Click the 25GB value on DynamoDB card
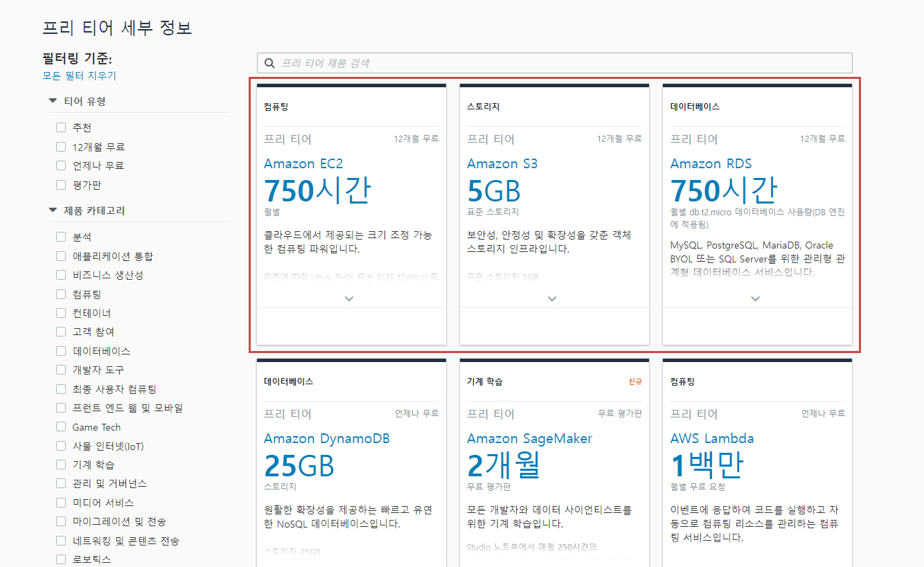 pyautogui.click(x=299, y=466)
